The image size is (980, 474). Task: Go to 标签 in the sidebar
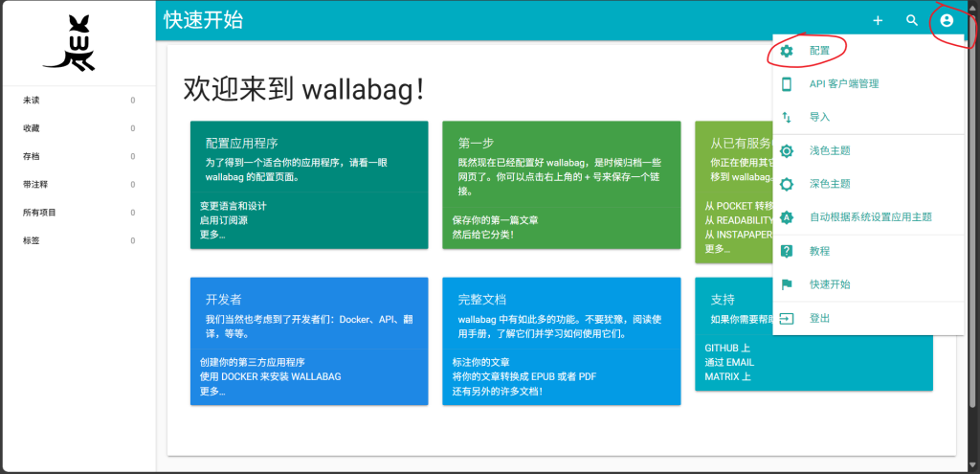tap(32, 240)
